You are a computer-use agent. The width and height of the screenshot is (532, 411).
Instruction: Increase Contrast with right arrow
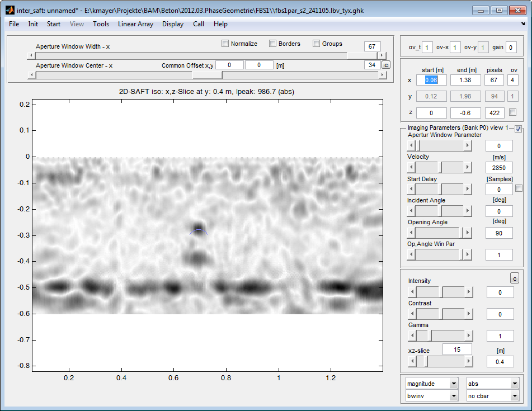(469, 314)
